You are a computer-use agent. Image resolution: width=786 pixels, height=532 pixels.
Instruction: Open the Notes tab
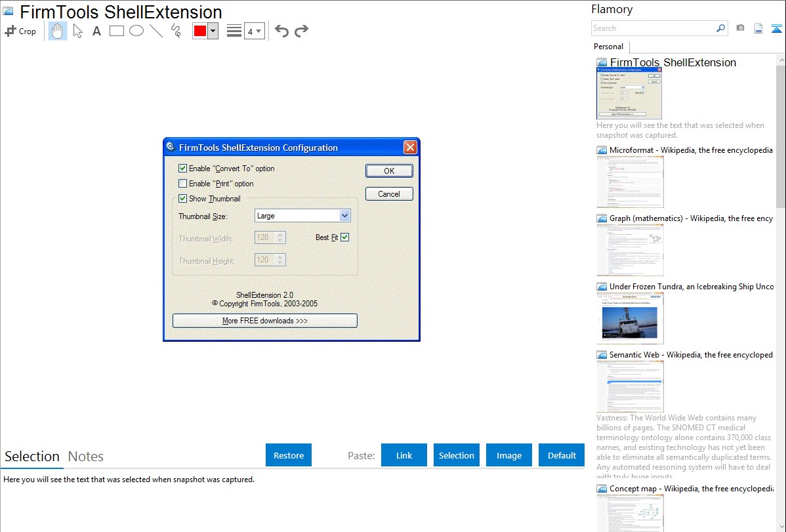pos(86,457)
